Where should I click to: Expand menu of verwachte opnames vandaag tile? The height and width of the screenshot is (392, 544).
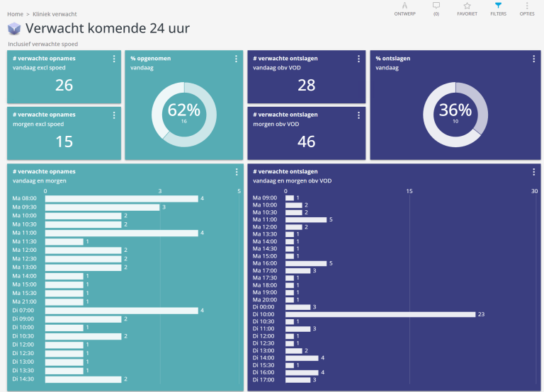[x=114, y=59]
